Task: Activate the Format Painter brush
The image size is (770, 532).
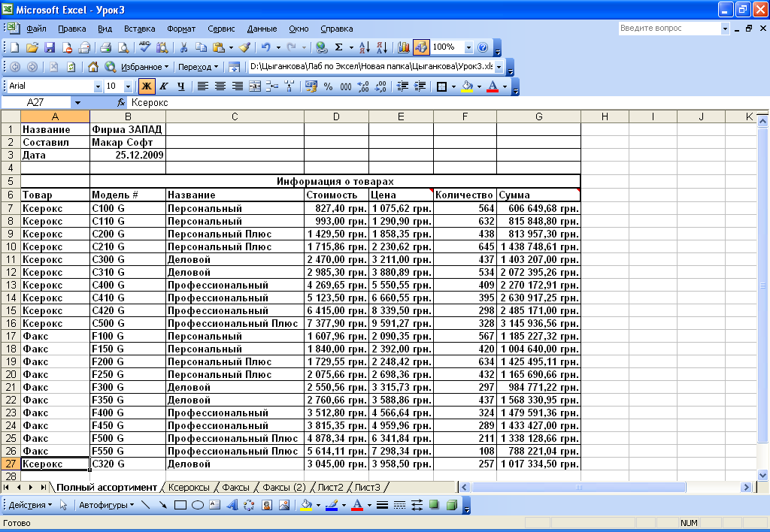Action: [x=244, y=47]
